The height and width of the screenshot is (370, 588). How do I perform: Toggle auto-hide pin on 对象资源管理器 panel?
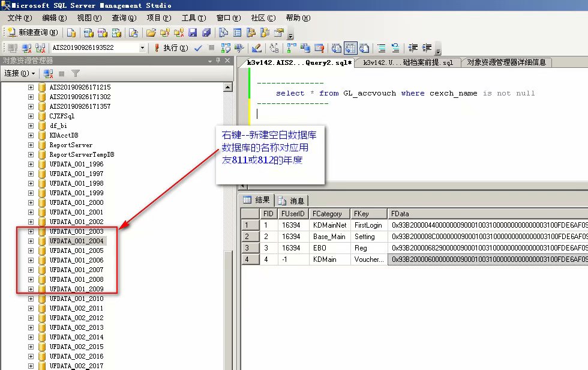click(218, 61)
